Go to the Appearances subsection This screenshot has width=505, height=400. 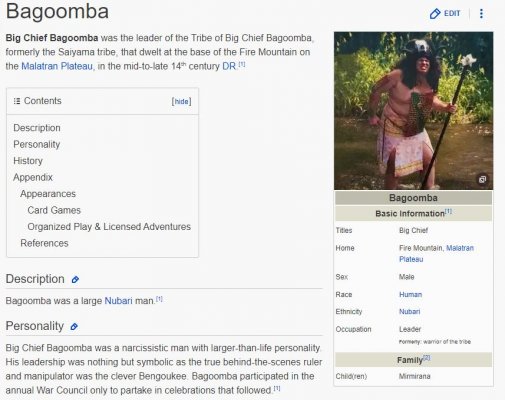[48, 194]
